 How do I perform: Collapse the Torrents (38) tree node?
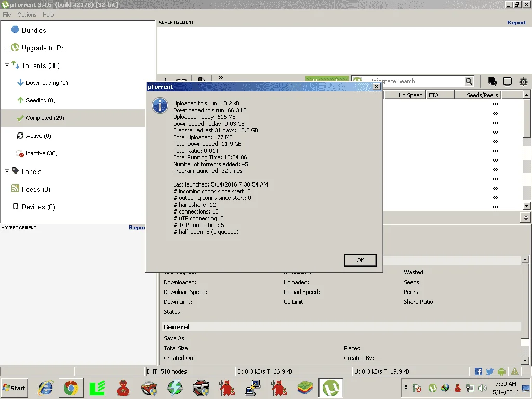(x=7, y=66)
